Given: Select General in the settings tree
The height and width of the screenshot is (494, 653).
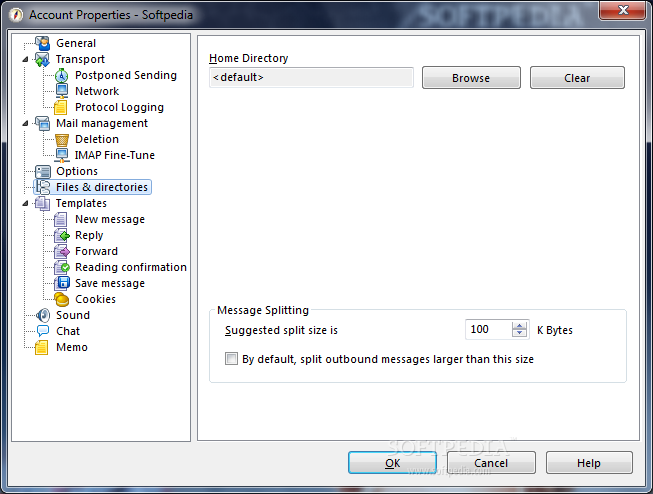Looking at the screenshot, I should tap(76, 43).
